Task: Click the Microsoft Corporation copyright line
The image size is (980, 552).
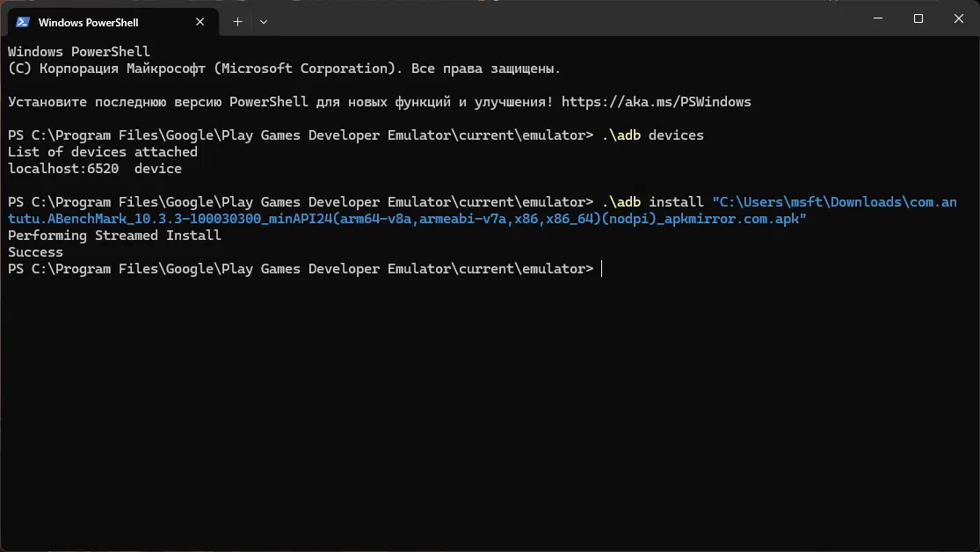Action: coord(283,69)
